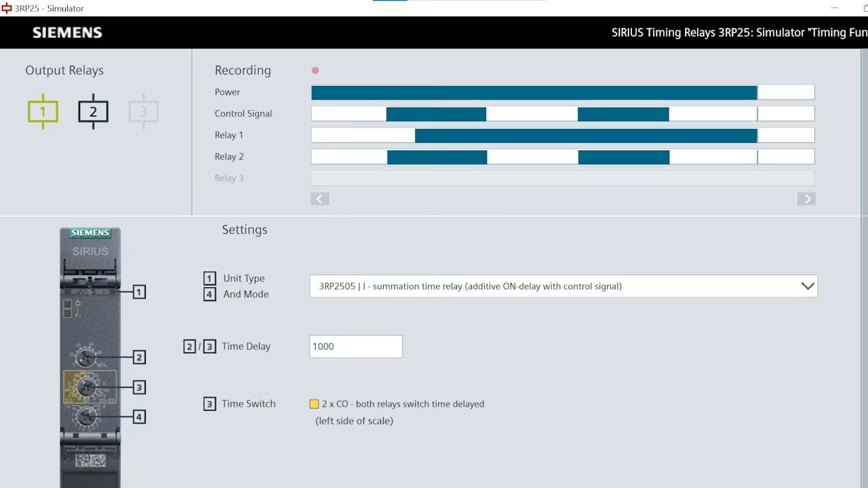868x488 pixels.
Task: Click the second Relay 2 pulse
Action: [624, 157]
